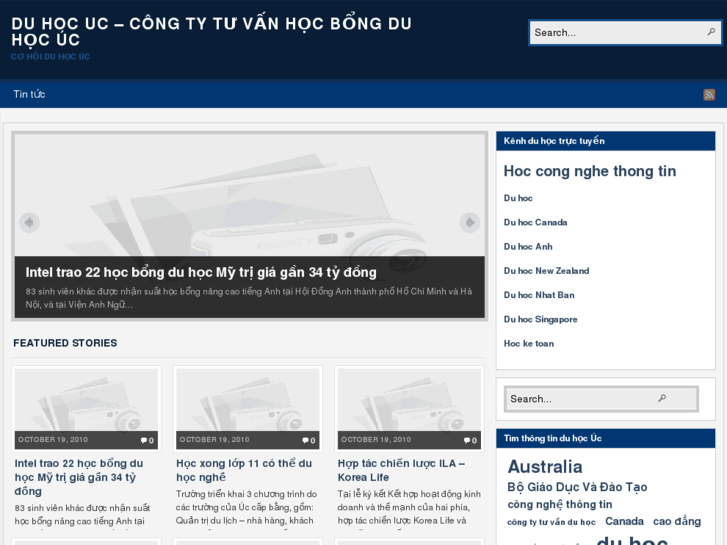
Task: Click the slider excerpt 83 sinh viên khác
Action: coord(249,298)
